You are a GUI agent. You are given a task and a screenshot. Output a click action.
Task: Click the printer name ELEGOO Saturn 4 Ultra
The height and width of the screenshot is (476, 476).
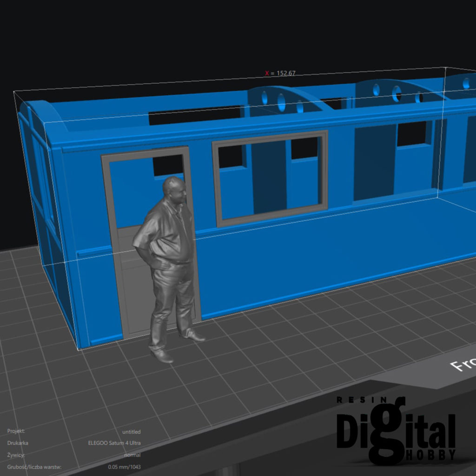(x=114, y=443)
